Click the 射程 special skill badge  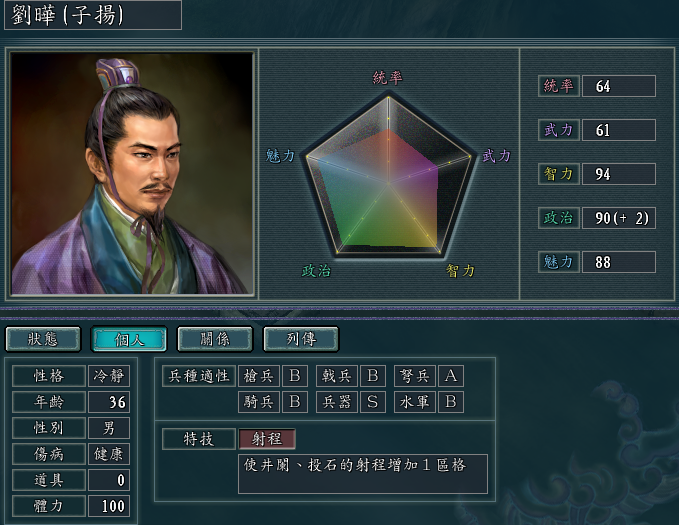click(x=267, y=439)
